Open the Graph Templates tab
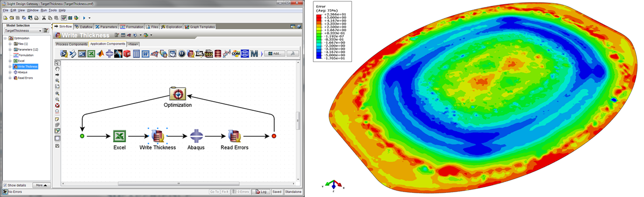This screenshot has width=644, height=197. (200, 27)
